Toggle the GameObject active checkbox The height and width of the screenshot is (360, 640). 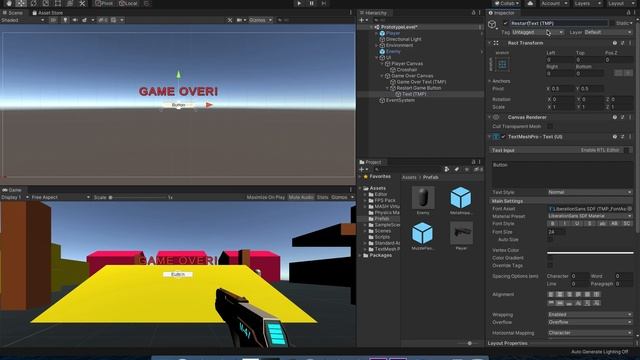click(x=506, y=24)
